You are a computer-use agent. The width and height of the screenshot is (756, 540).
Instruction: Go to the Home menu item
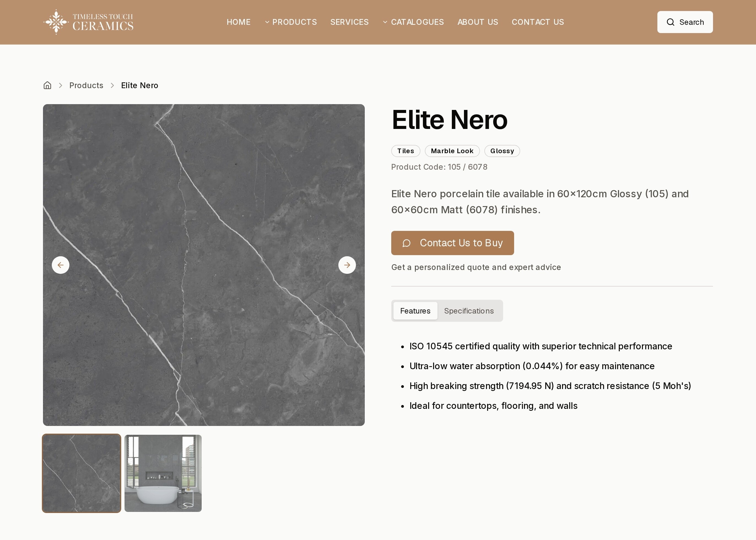click(239, 22)
